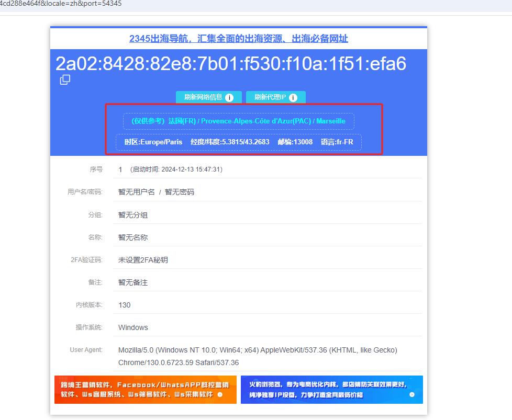
Task: Click the User Agent string starting Mozilla/5.0
Action: (x=258, y=356)
